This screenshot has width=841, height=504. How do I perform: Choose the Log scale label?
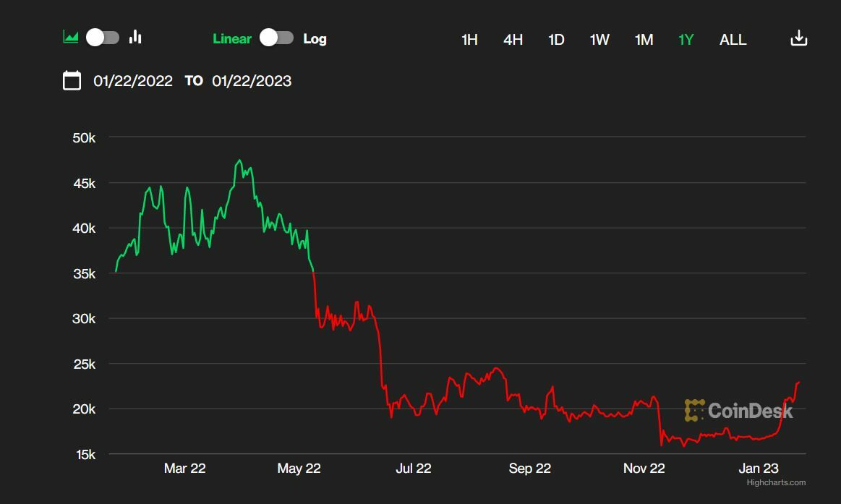pyautogui.click(x=315, y=38)
